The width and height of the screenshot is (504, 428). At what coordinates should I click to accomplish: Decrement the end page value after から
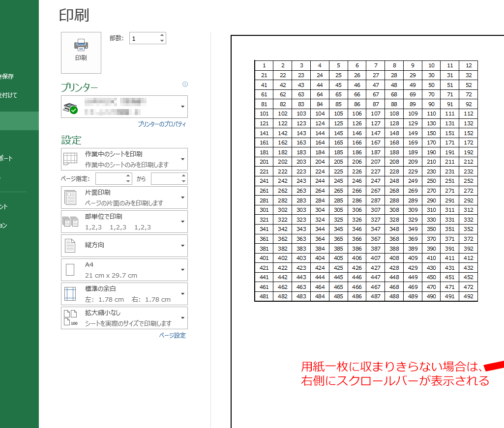[183, 181]
